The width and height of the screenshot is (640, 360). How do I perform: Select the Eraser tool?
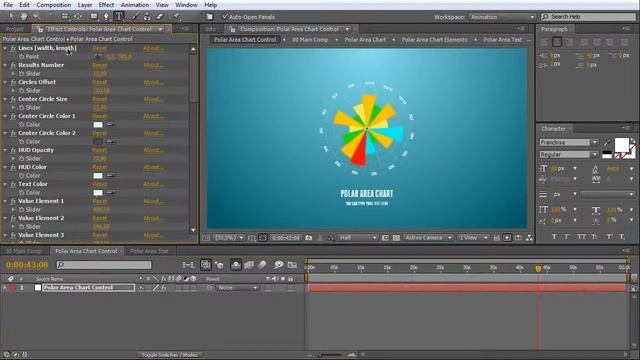tap(160, 17)
